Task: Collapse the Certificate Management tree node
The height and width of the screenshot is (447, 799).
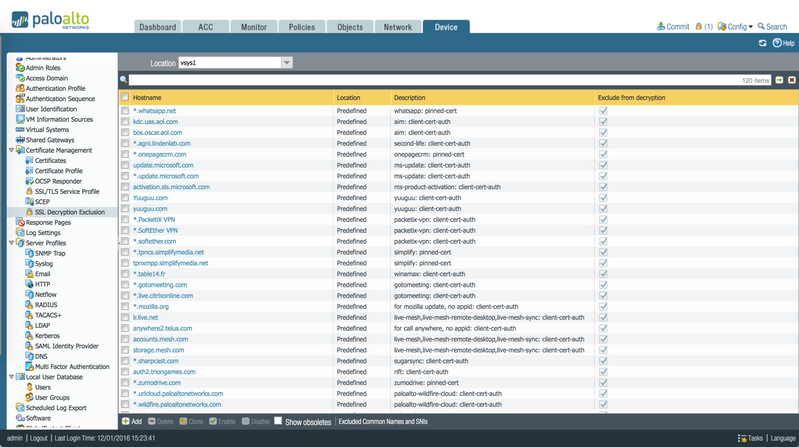Action: coord(11,150)
